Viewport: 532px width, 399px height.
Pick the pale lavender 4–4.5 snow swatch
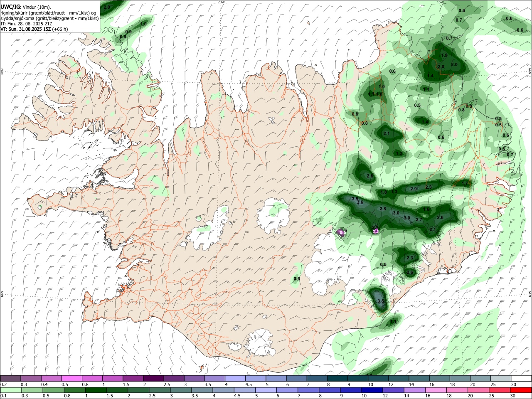[235, 379]
